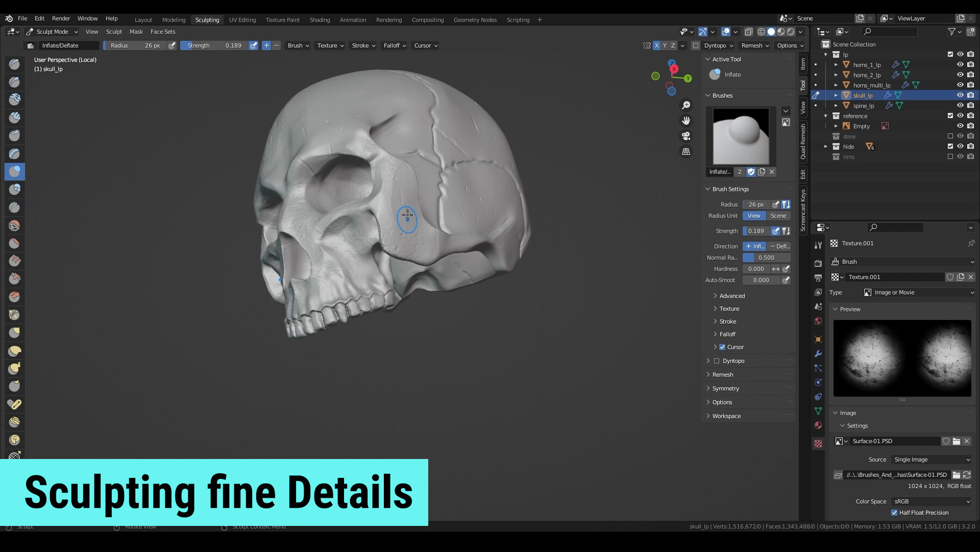
Task: Switch Direction to Deflate
Action: pyautogui.click(x=780, y=246)
